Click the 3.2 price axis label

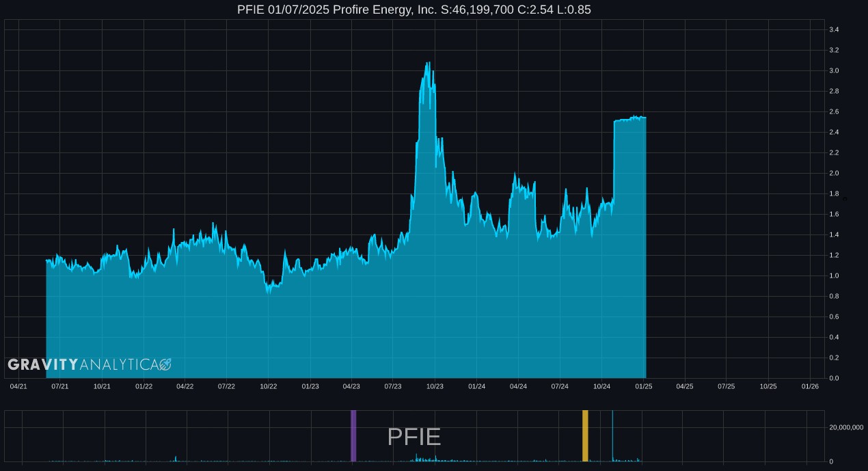coord(834,50)
